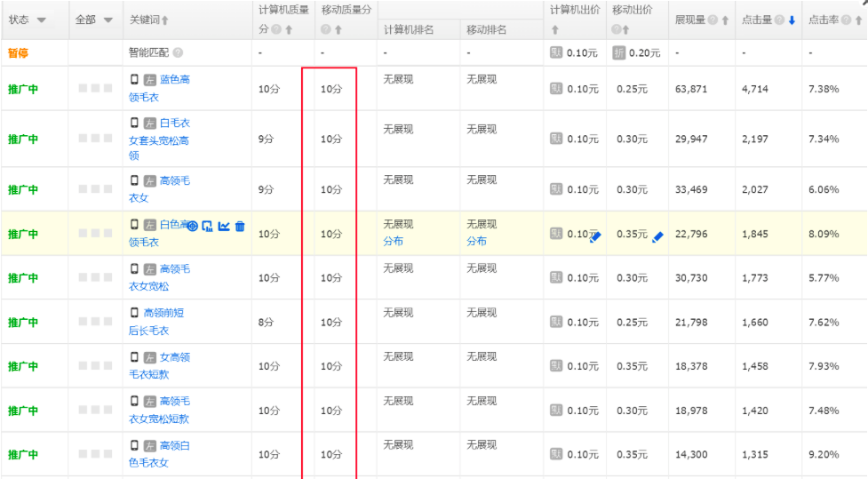Click the 高领前短后长毛衣 keyword link
This screenshot has width=868, height=479.
point(163,313)
